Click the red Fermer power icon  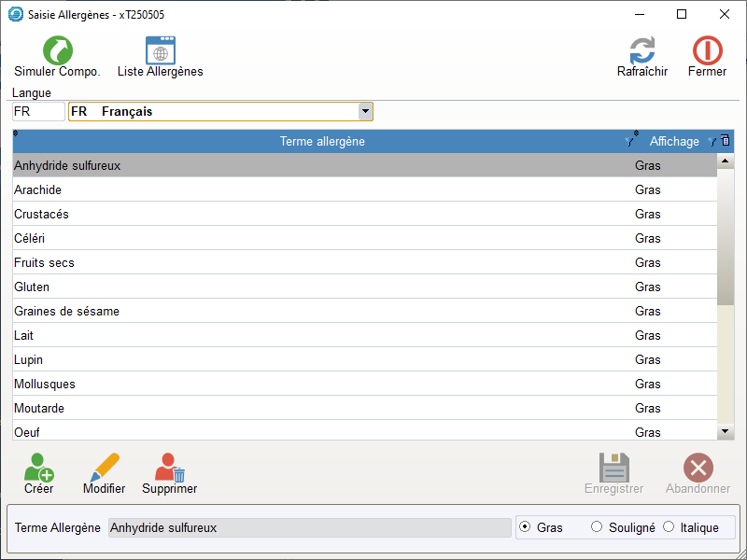click(x=707, y=51)
